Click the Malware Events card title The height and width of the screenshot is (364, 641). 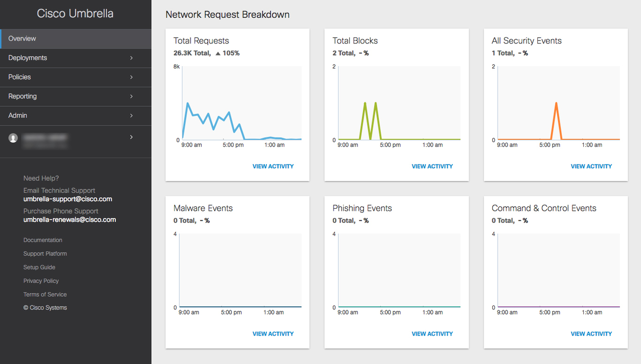coord(203,208)
